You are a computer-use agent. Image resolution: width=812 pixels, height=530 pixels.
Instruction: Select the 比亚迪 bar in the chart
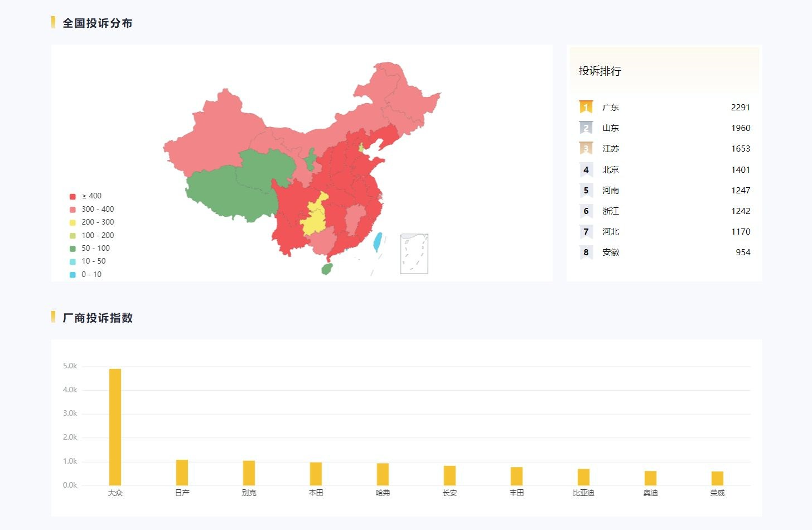[x=583, y=477]
